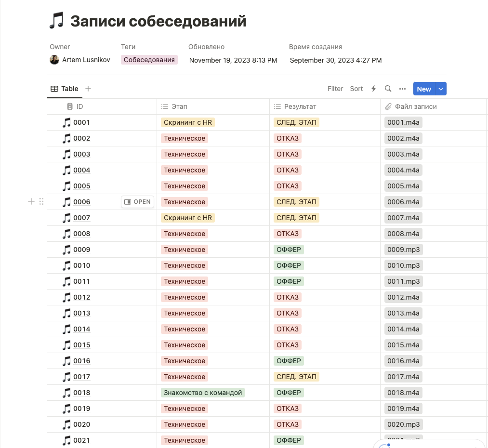Click the blue New button

pyautogui.click(x=424, y=89)
